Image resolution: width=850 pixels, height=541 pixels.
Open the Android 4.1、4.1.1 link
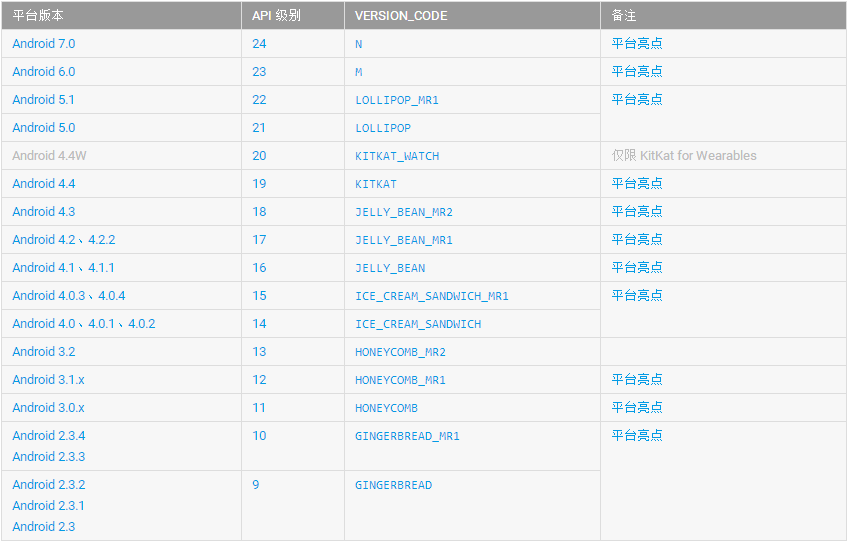tap(63, 268)
